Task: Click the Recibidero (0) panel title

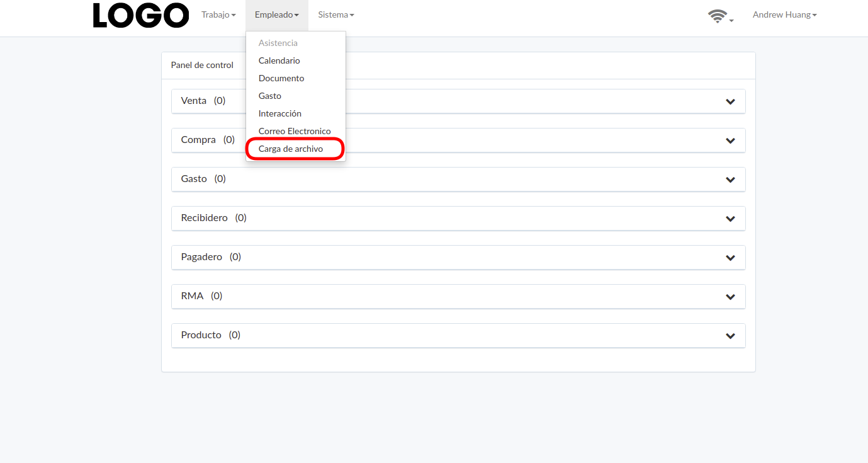Action: (x=214, y=218)
